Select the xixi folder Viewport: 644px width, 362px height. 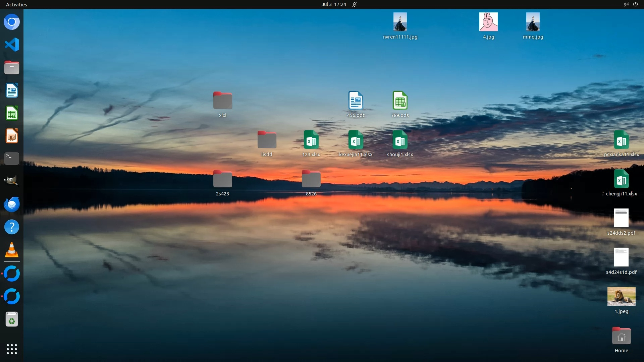(x=222, y=101)
